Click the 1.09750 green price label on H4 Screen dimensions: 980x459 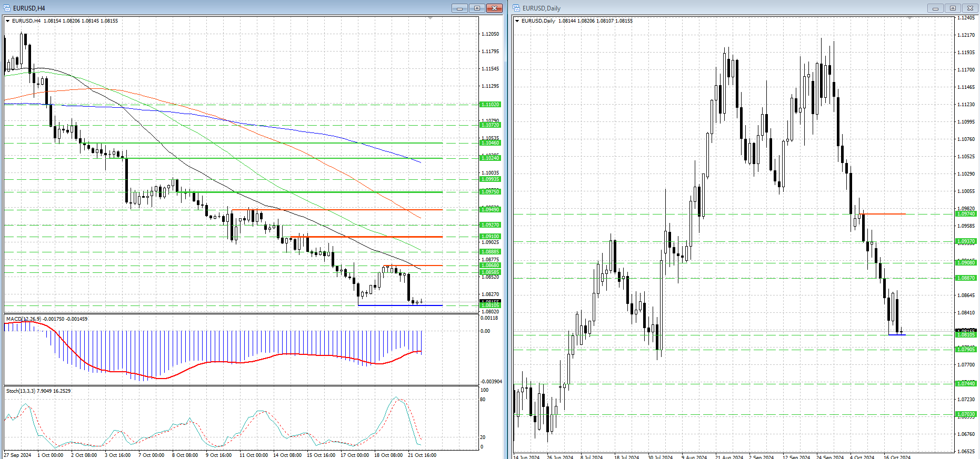[490, 192]
